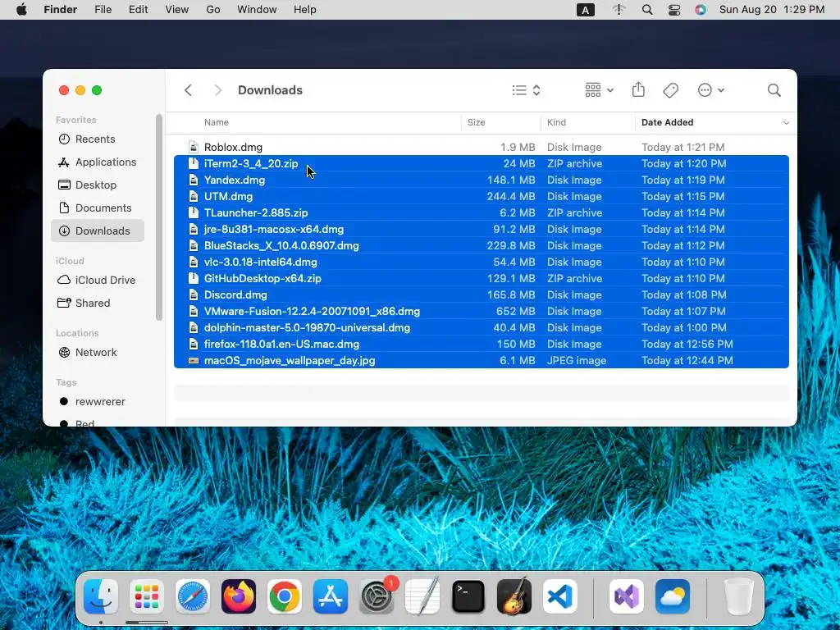The image size is (840, 630).
Task: Select the UTM.dmg file
Action: coord(481,197)
